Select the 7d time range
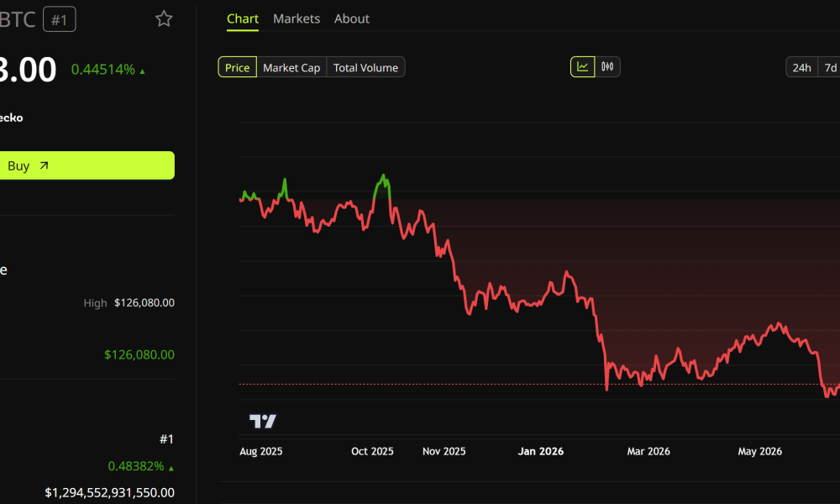This screenshot has width=840, height=504. (830, 67)
